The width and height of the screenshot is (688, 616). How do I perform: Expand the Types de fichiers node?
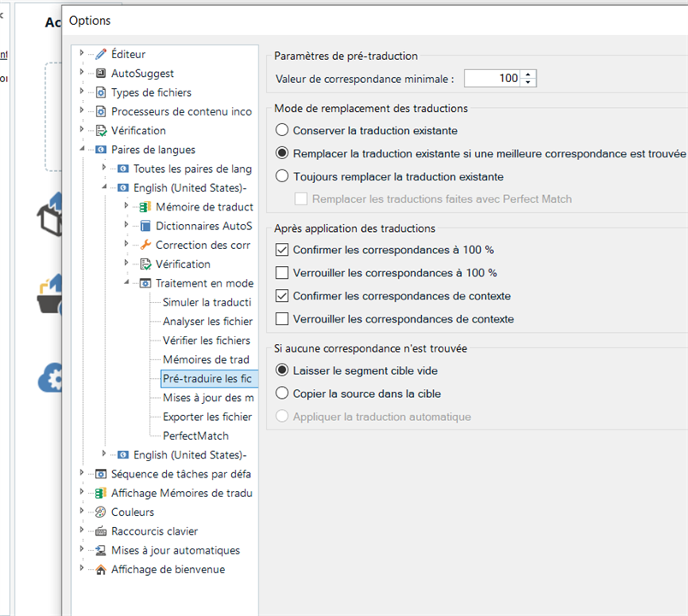[x=81, y=91]
